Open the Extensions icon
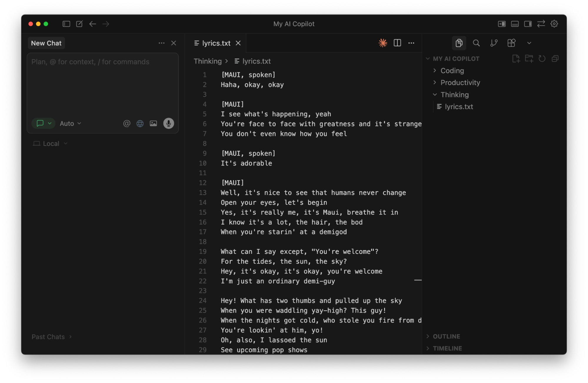The width and height of the screenshot is (588, 383). point(511,43)
